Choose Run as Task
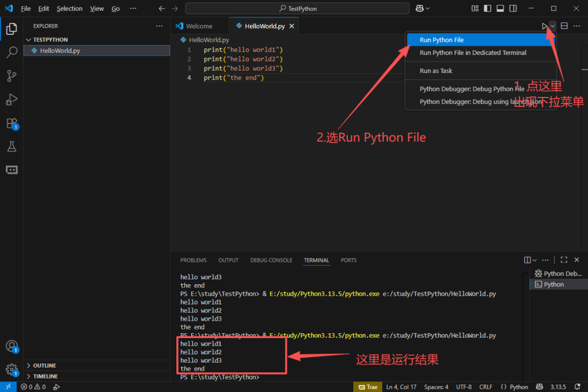 (480, 71)
